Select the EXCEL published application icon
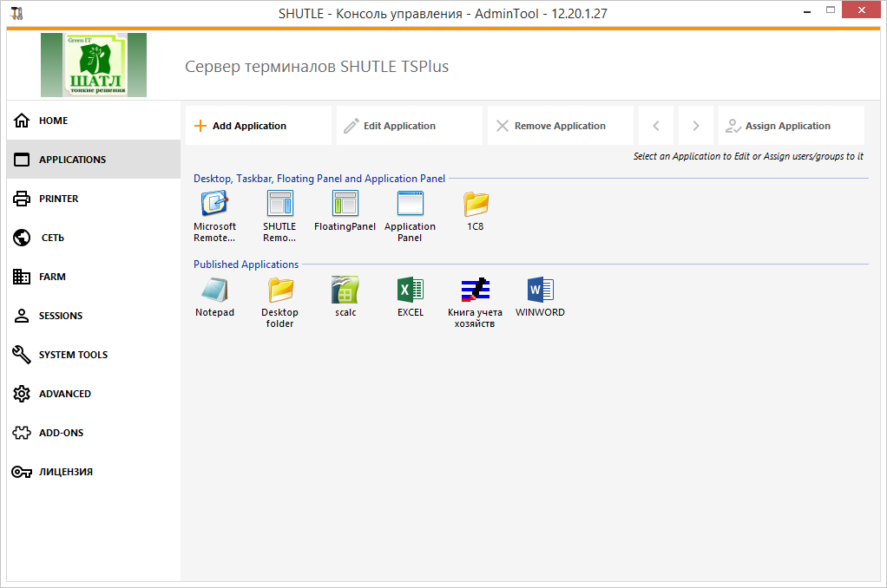Image resolution: width=887 pixels, height=588 pixels. click(x=410, y=290)
